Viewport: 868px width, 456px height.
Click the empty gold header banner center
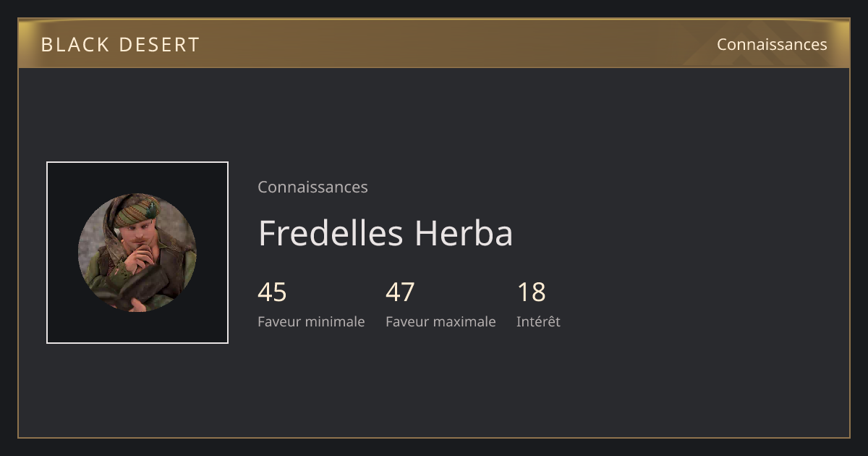point(434,44)
